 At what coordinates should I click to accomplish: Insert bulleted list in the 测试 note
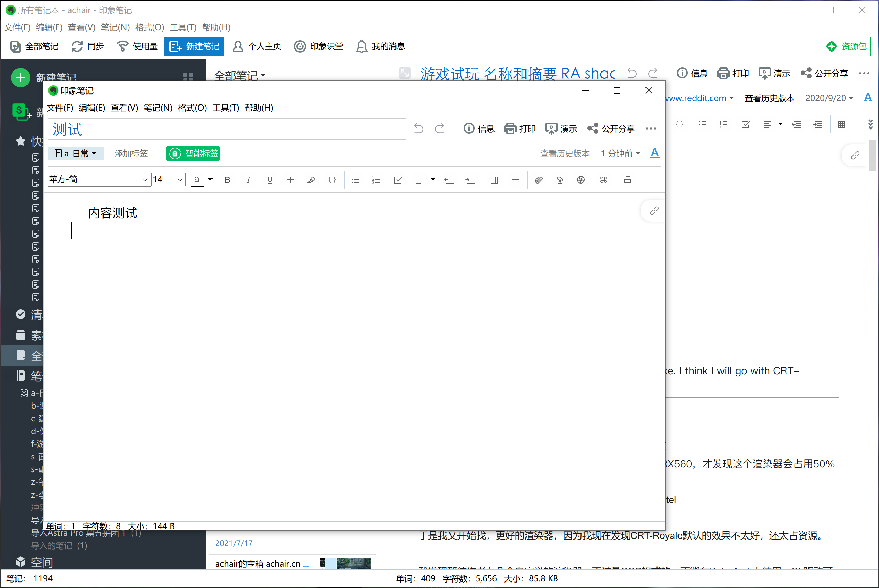tap(355, 180)
